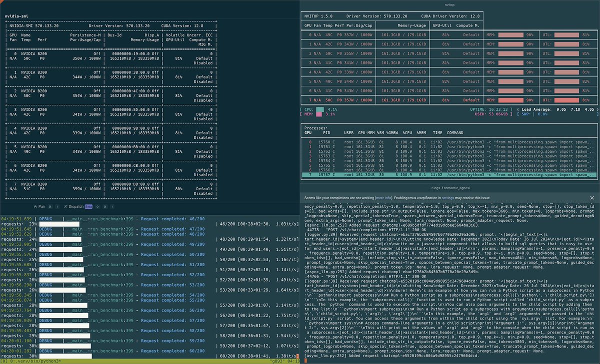The image size is (600, 364).
Task: Click the Beta badge next to Dispatch
Action: 88,206
